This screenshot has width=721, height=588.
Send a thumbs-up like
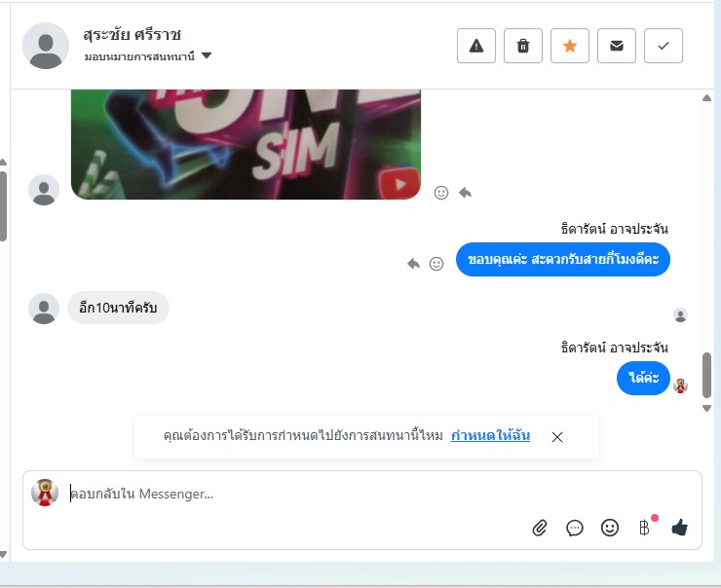tap(680, 528)
